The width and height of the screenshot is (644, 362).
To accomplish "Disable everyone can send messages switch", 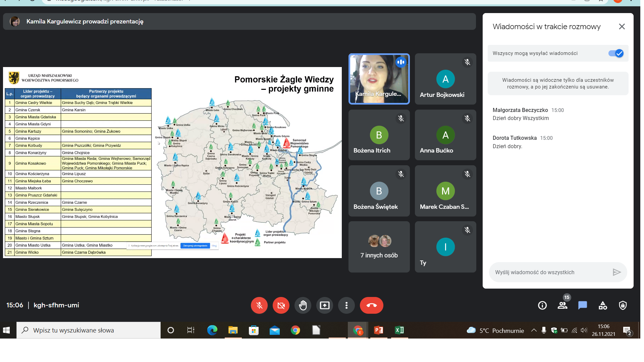I will [616, 53].
